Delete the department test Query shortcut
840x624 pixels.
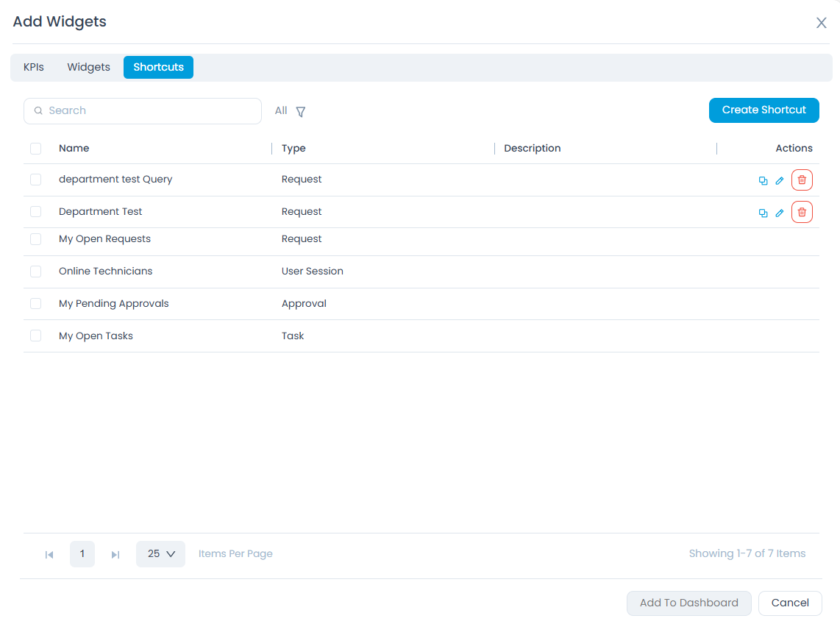802,180
